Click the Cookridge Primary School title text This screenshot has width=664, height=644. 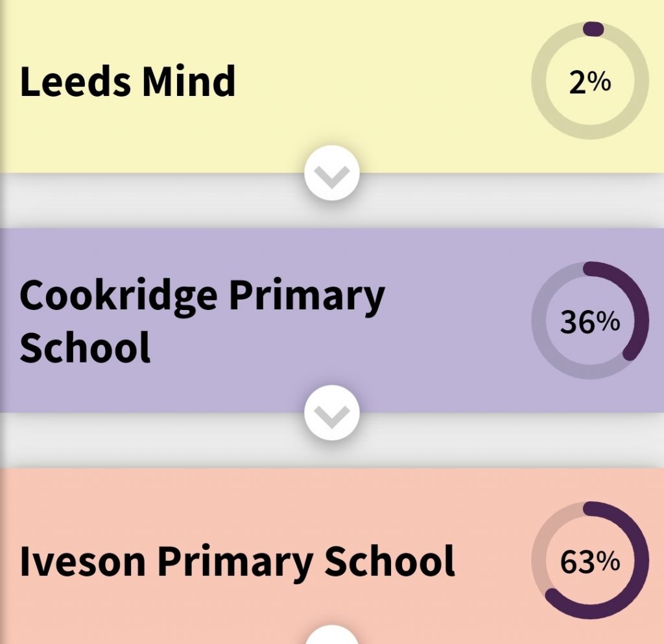click(203, 318)
